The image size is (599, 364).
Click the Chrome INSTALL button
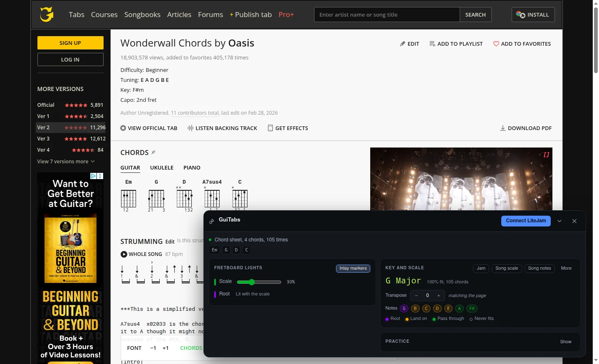[x=533, y=15]
